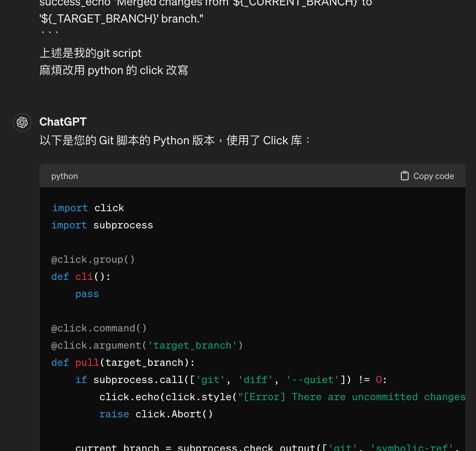476x451 pixels.
Task: Click the 'raise click.Abort()' line
Action: point(156,414)
